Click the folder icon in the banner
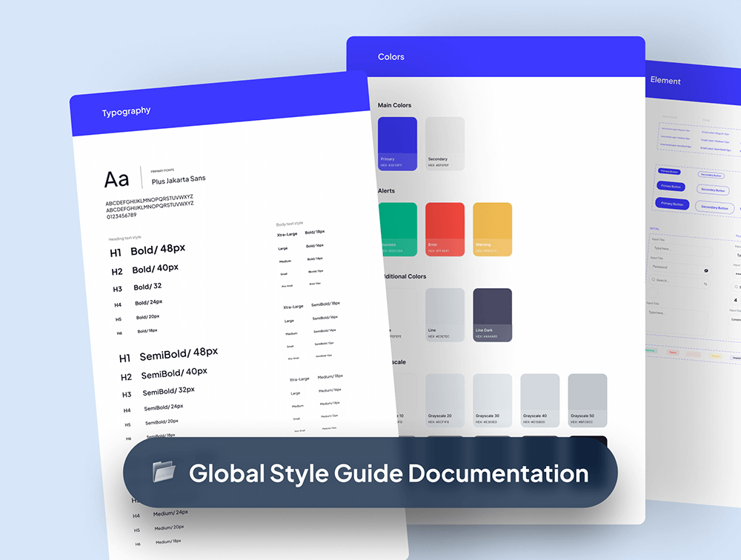 [x=165, y=471]
